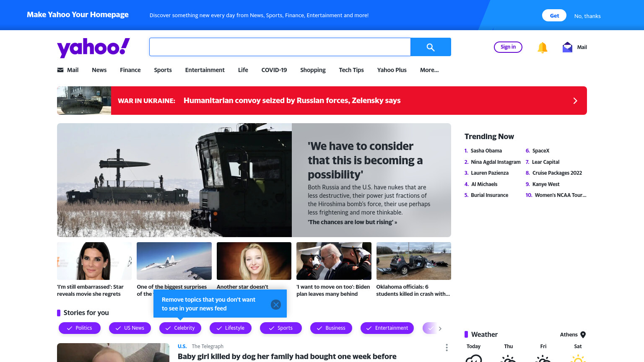Click the Yahoo logo
The height and width of the screenshot is (362, 644).
93,47
